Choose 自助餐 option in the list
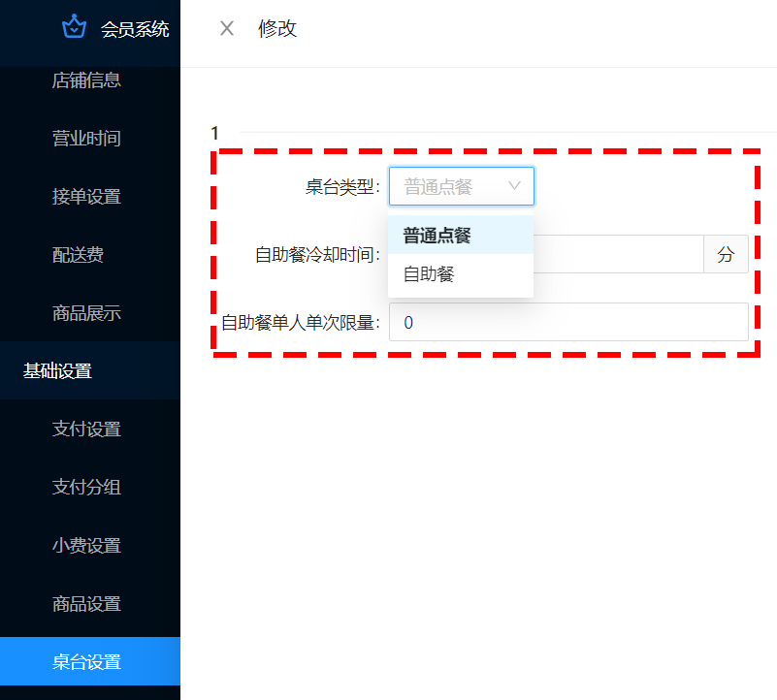Viewport: 777px width, 700px height. 461,274
